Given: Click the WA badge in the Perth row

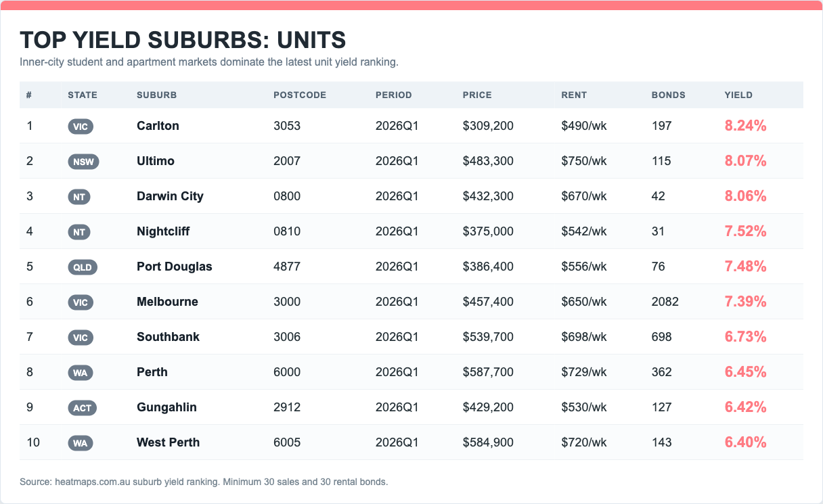Looking at the screenshot, I should [x=80, y=373].
